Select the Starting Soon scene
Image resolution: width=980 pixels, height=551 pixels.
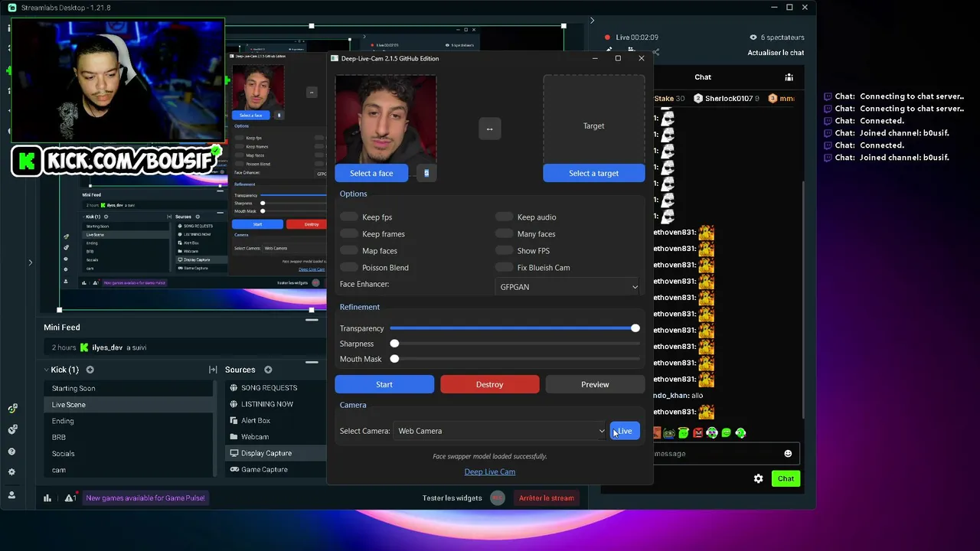pos(129,388)
